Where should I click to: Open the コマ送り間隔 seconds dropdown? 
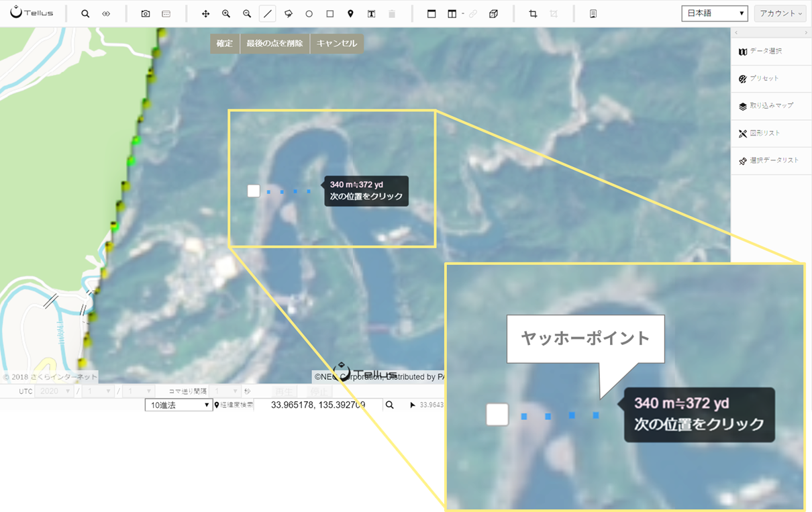225,391
